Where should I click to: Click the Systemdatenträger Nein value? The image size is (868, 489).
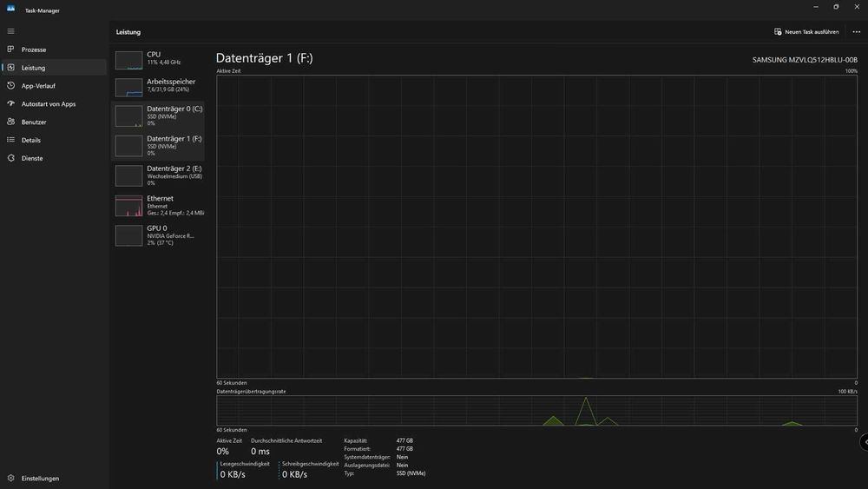tap(403, 458)
